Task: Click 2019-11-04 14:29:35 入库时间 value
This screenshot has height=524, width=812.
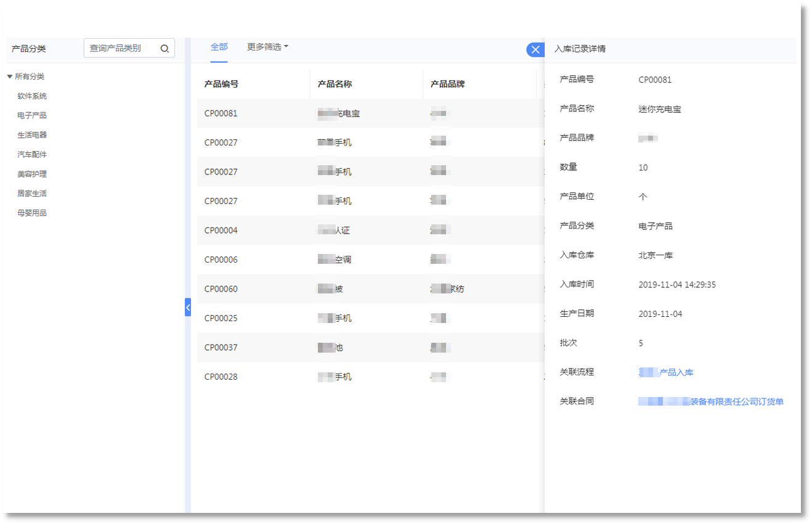Action: click(x=677, y=285)
